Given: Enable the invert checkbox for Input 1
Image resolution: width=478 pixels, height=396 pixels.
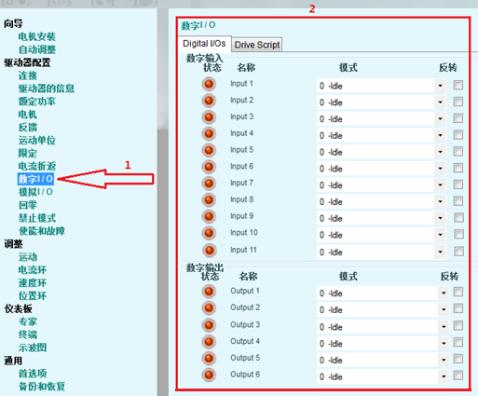Looking at the screenshot, I should coord(458,85).
